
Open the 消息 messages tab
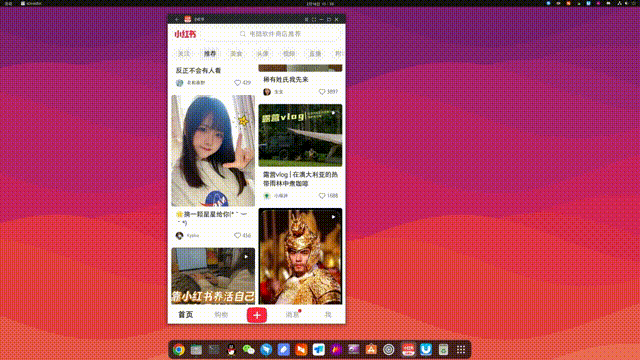pyautogui.click(x=292, y=315)
